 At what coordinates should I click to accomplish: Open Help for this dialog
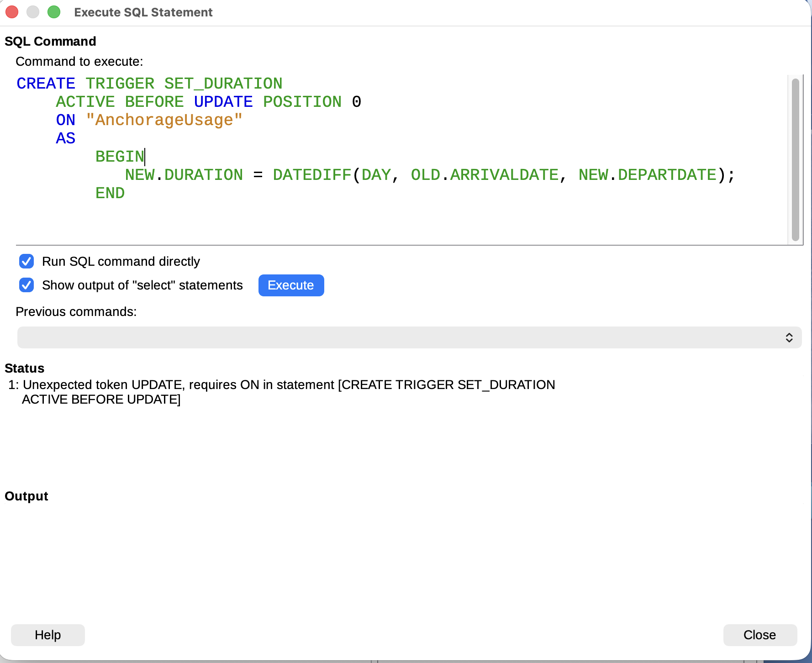click(48, 635)
